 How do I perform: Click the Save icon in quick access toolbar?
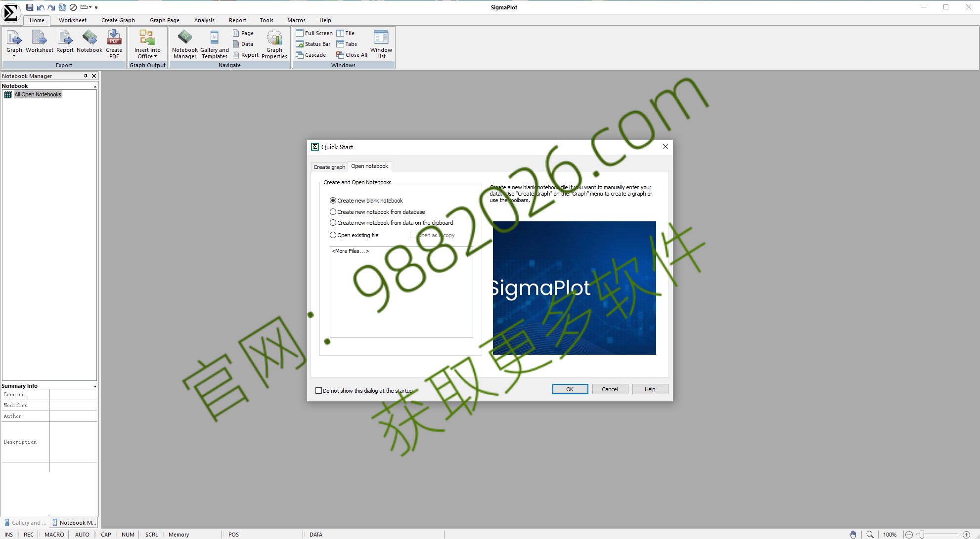30,7
